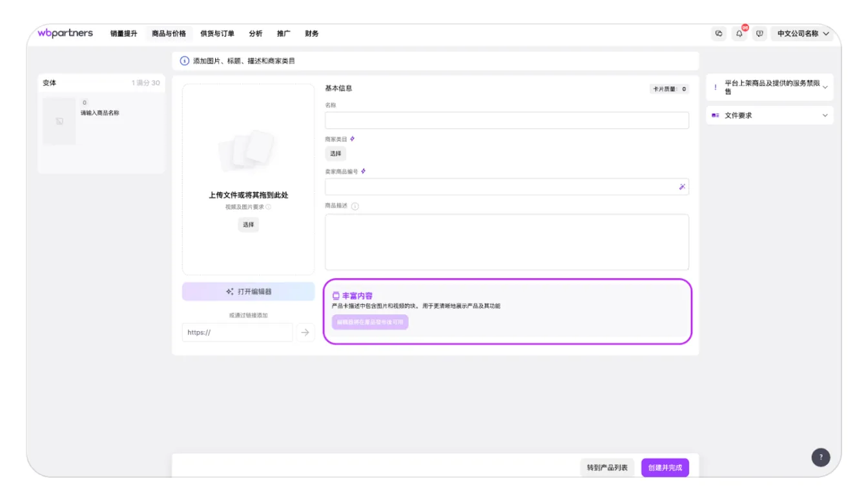Open the notifications bell
The height and width of the screenshot is (501, 868).
click(739, 34)
